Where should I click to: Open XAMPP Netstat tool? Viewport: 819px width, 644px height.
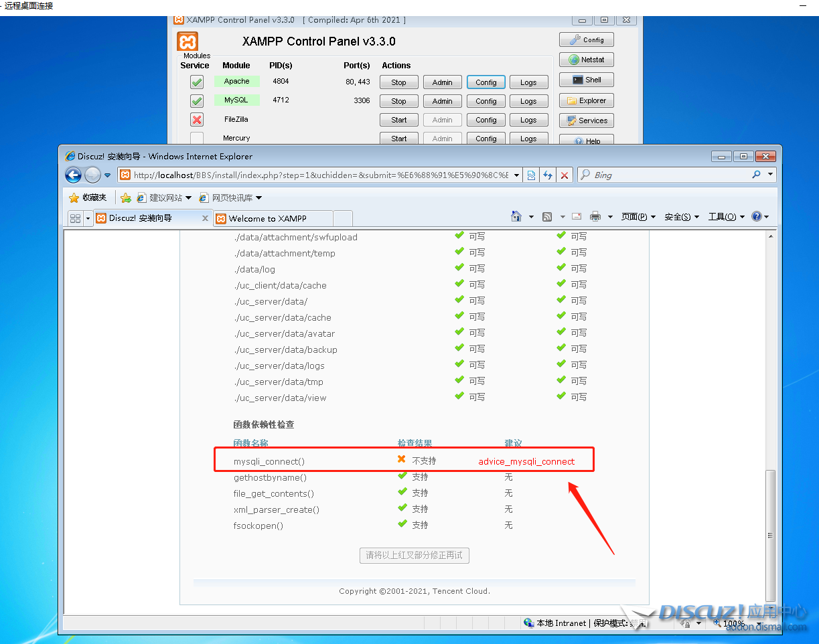tap(586, 60)
